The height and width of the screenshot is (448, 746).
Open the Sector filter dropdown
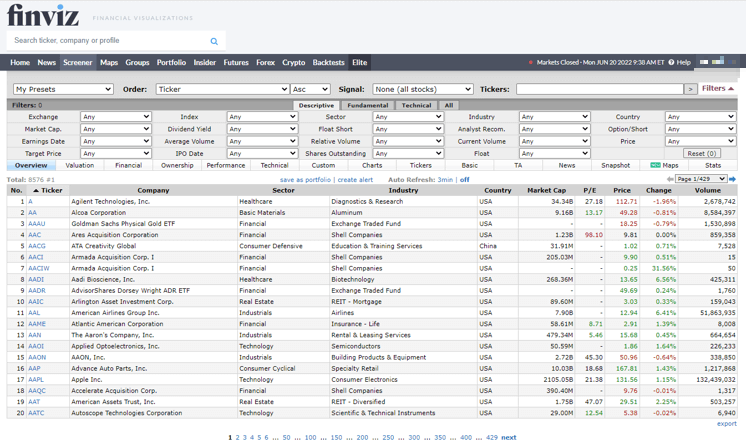pyautogui.click(x=408, y=117)
